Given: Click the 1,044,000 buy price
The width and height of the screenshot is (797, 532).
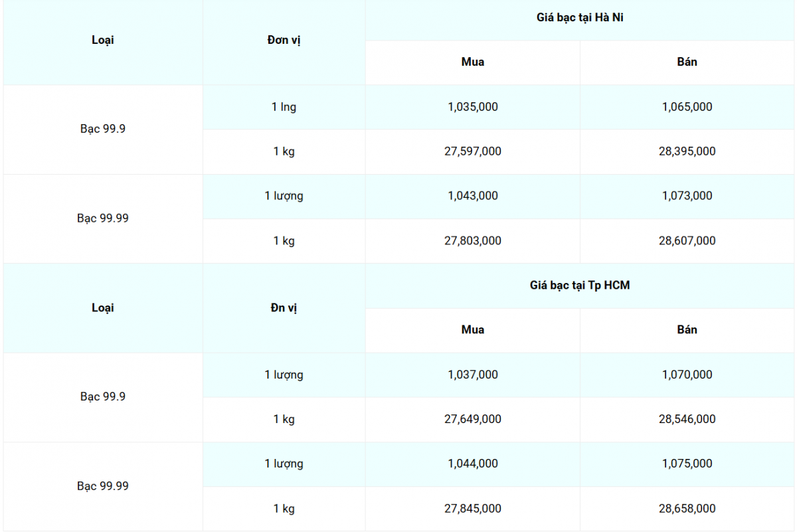Looking at the screenshot, I should (472, 464).
